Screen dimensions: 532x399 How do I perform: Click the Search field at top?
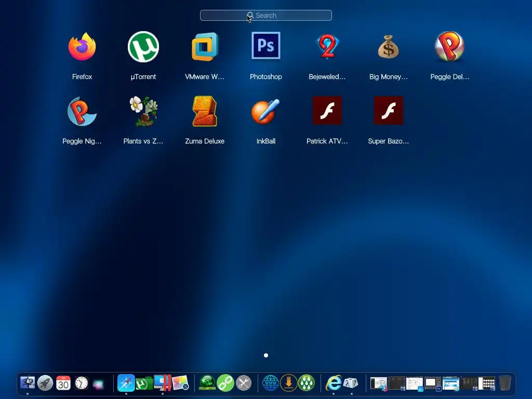pos(266,15)
